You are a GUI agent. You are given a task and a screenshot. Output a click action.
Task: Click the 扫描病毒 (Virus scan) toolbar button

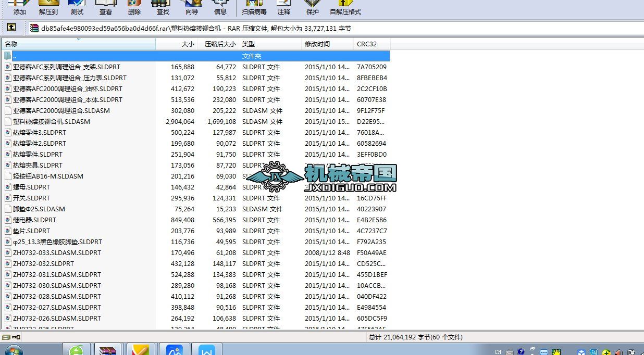[254, 8]
